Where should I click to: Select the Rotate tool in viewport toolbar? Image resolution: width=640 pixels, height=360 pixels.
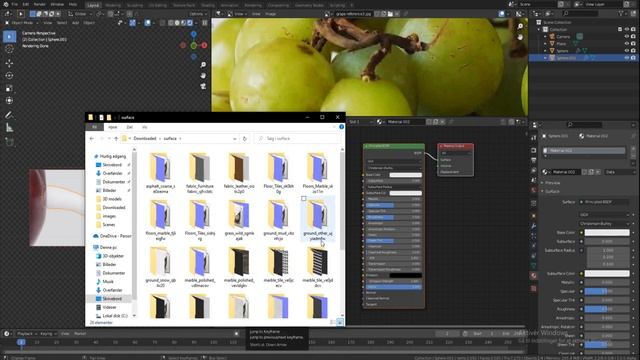coord(9,76)
